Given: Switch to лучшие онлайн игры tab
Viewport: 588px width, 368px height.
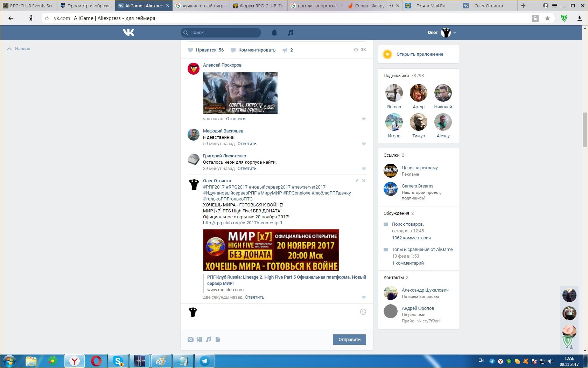Looking at the screenshot, I should [201, 6].
